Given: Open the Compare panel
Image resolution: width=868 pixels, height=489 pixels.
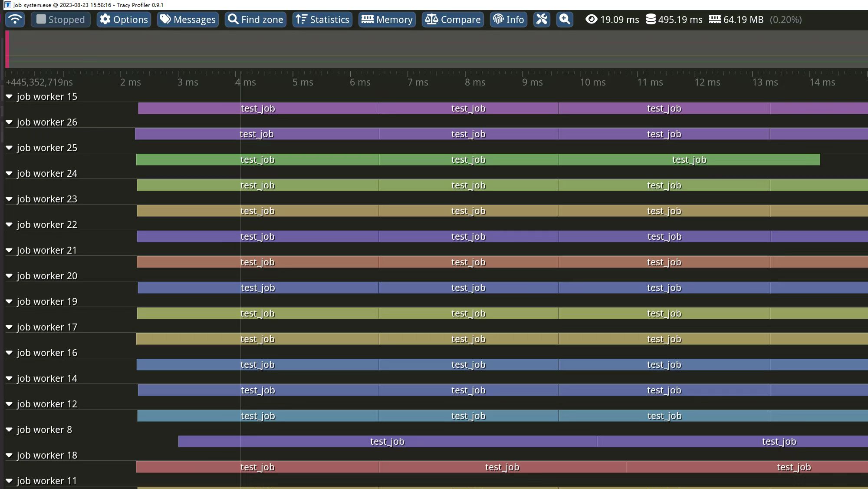Looking at the screenshot, I should (x=453, y=19).
